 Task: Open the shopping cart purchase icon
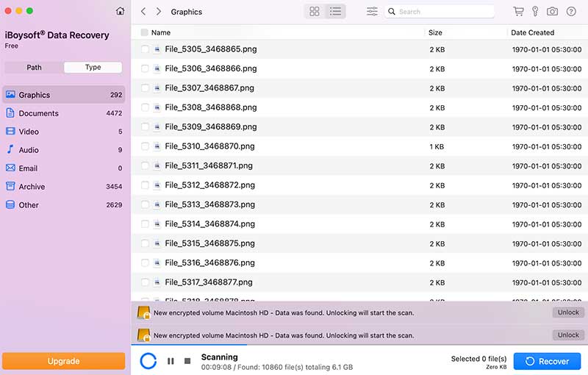coord(519,12)
